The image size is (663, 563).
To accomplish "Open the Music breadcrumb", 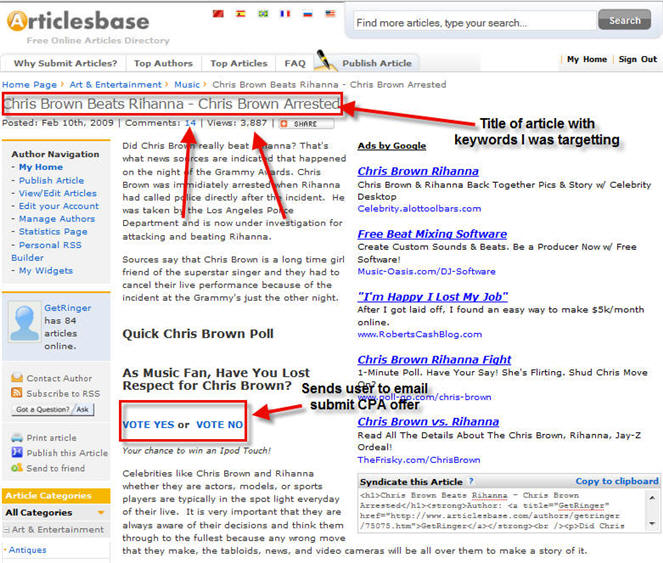I will pos(187,85).
